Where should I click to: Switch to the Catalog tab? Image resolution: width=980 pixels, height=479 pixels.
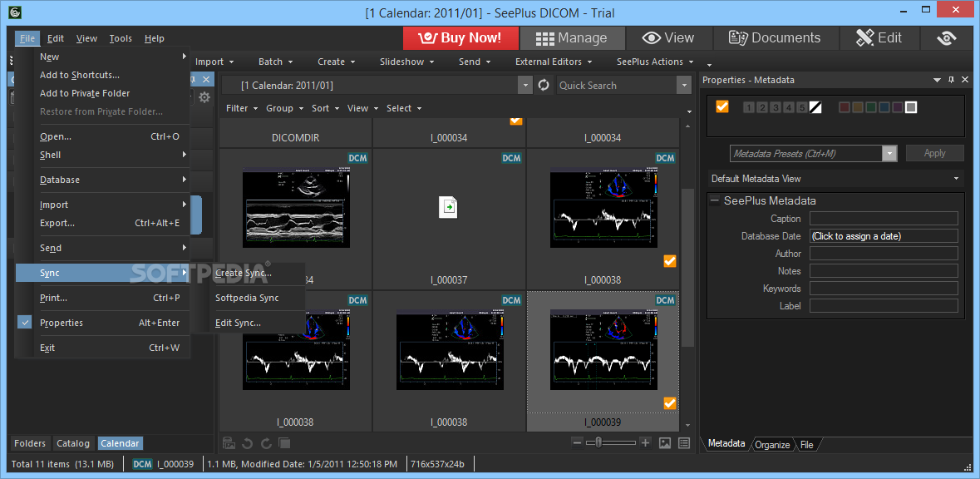coord(73,443)
